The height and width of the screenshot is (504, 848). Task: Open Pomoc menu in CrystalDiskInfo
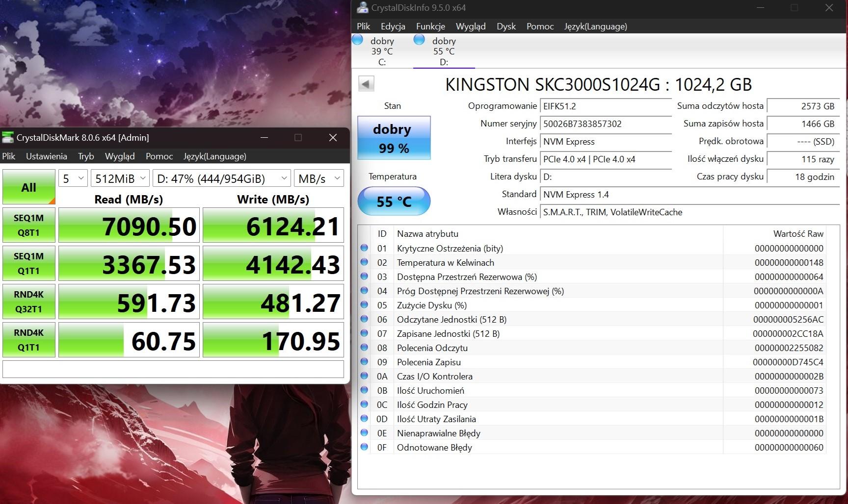pos(540,26)
